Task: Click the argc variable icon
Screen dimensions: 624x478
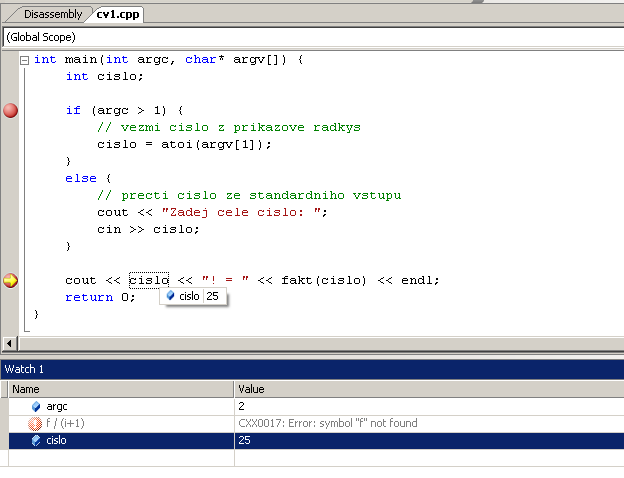Action: tap(36, 406)
